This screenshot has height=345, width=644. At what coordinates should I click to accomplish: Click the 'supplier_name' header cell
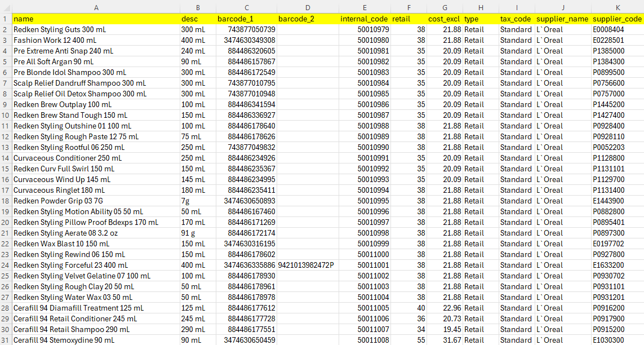tap(563, 19)
